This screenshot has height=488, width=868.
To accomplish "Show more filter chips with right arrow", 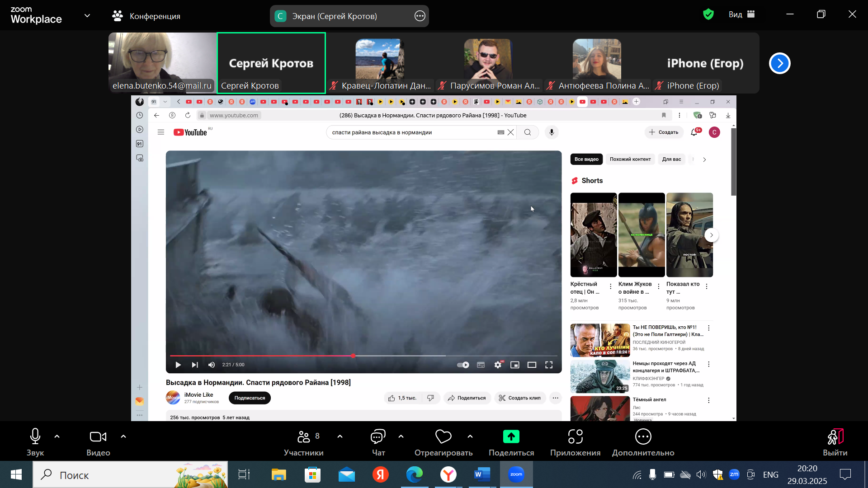I will coord(704,160).
